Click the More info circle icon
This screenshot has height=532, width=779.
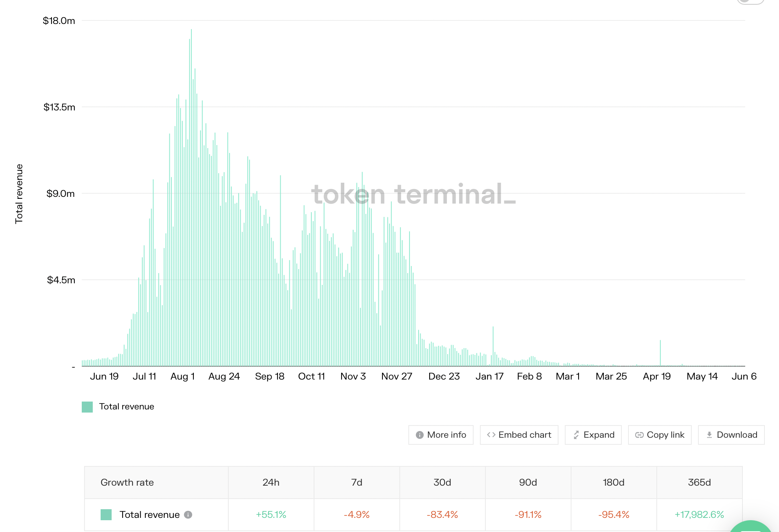pos(419,435)
